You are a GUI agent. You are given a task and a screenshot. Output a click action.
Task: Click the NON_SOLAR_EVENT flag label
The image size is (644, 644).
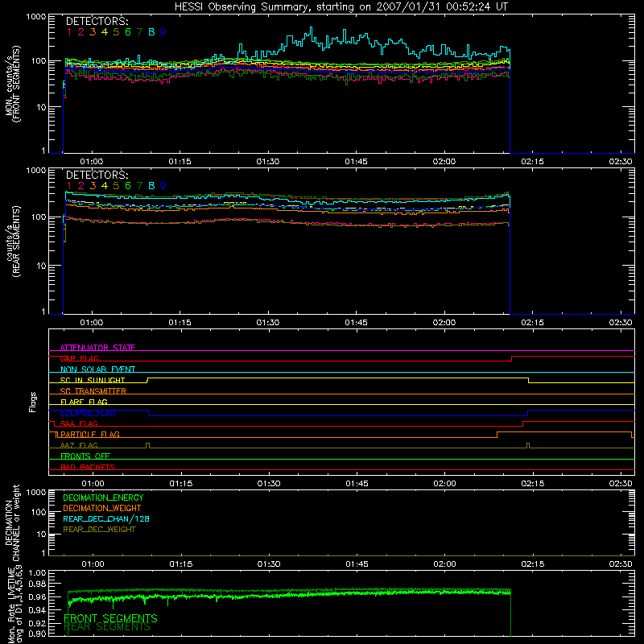(x=97, y=369)
